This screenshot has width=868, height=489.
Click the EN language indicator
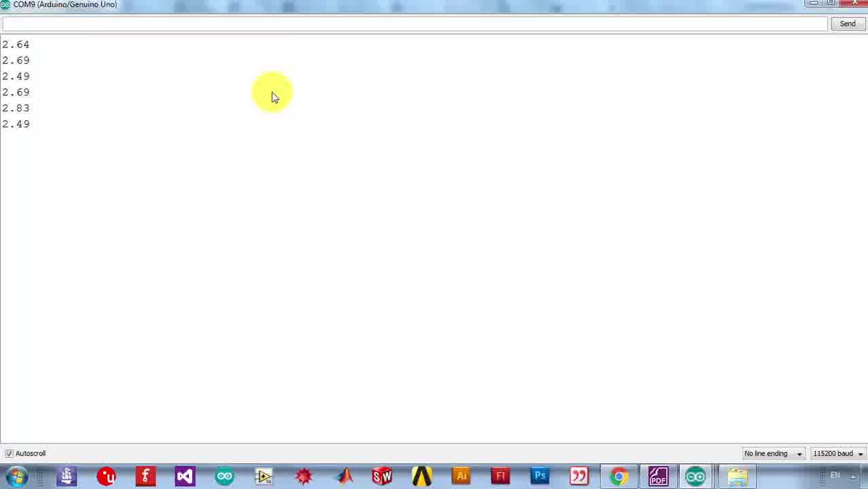tap(835, 475)
